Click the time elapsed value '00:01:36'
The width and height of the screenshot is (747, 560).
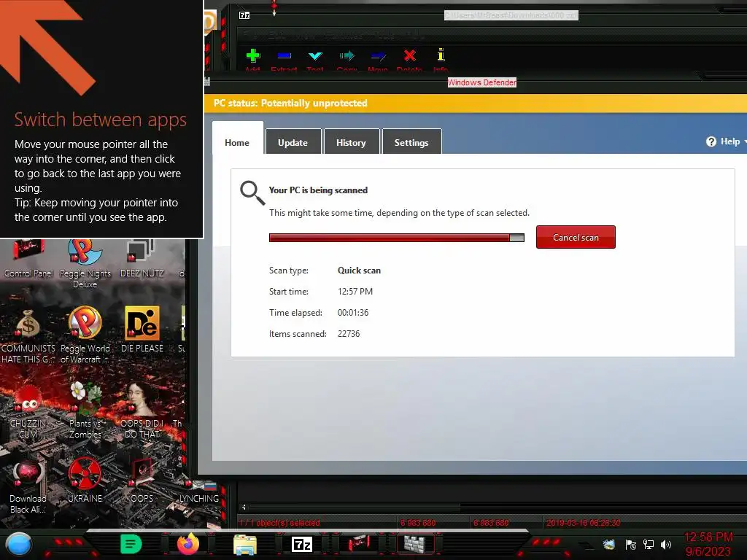(353, 313)
